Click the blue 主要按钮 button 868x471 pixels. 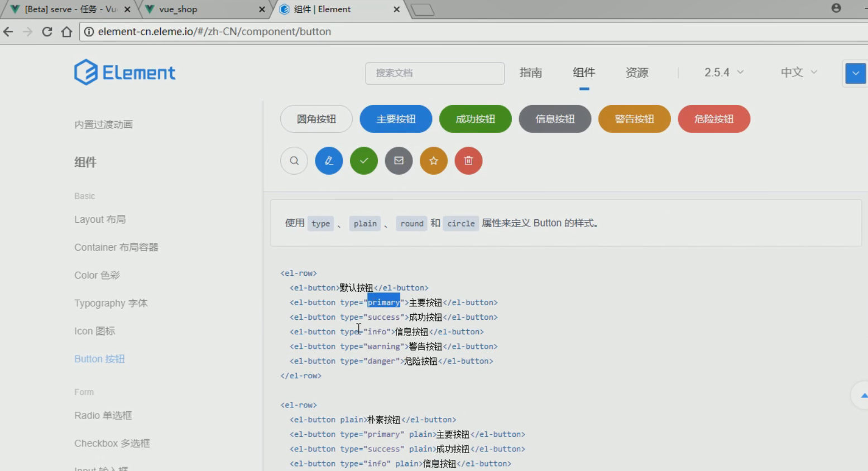[396, 119]
